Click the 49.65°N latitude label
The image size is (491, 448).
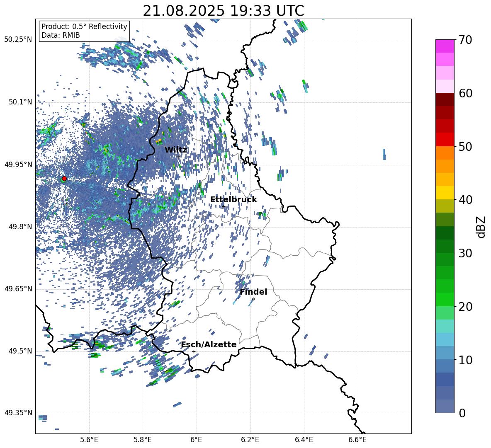click(18, 289)
